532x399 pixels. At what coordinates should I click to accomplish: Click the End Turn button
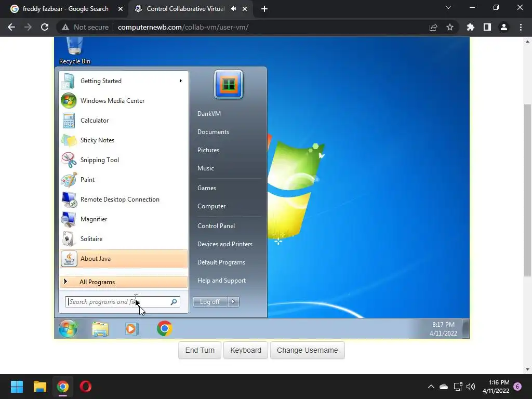(x=200, y=350)
